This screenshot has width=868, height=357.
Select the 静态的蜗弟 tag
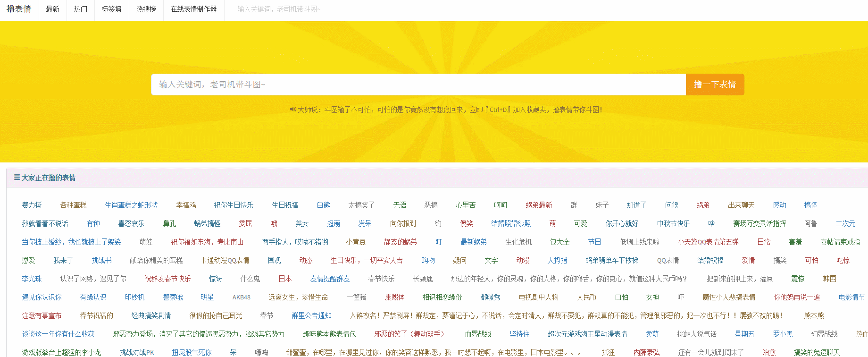(x=400, y=242)
